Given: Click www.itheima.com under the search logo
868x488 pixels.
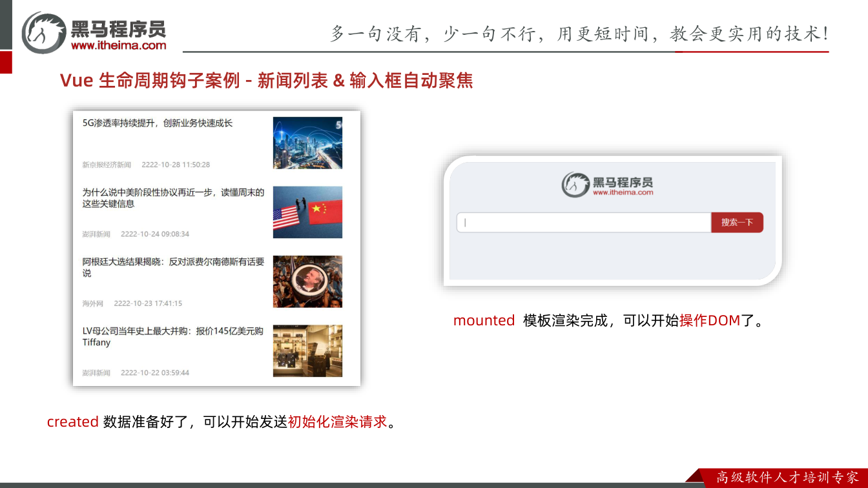Looking at the screenshot, I should 623,192.
